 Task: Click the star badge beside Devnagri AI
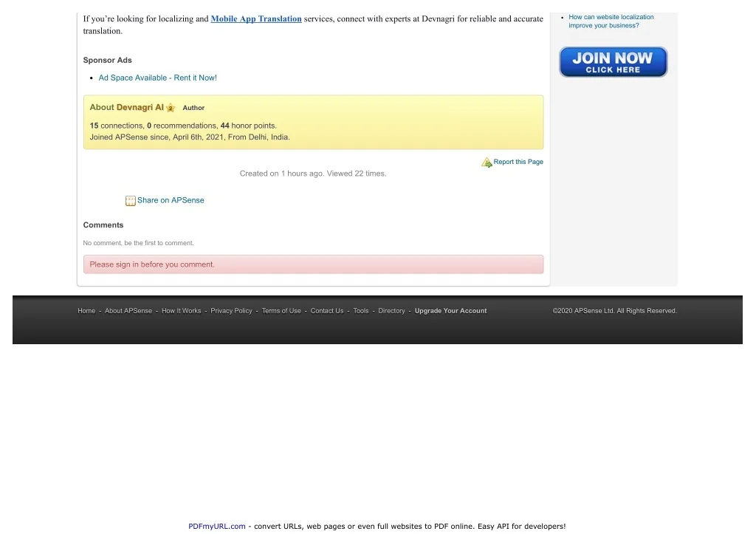171,108
